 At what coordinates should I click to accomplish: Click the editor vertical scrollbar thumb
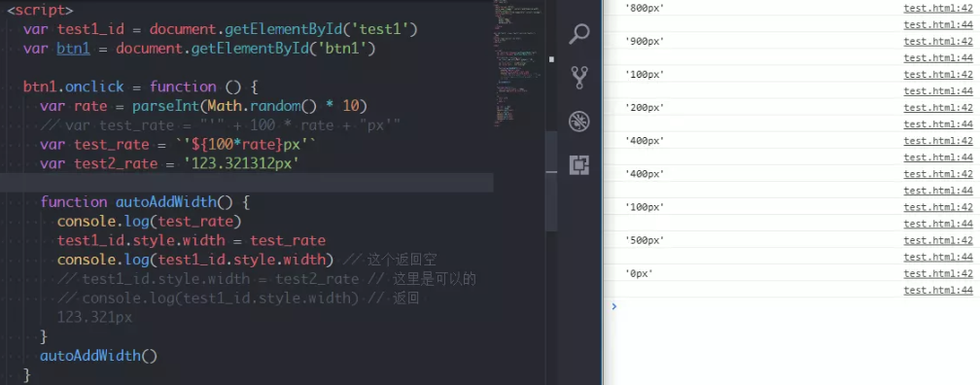tap(550, 181)
